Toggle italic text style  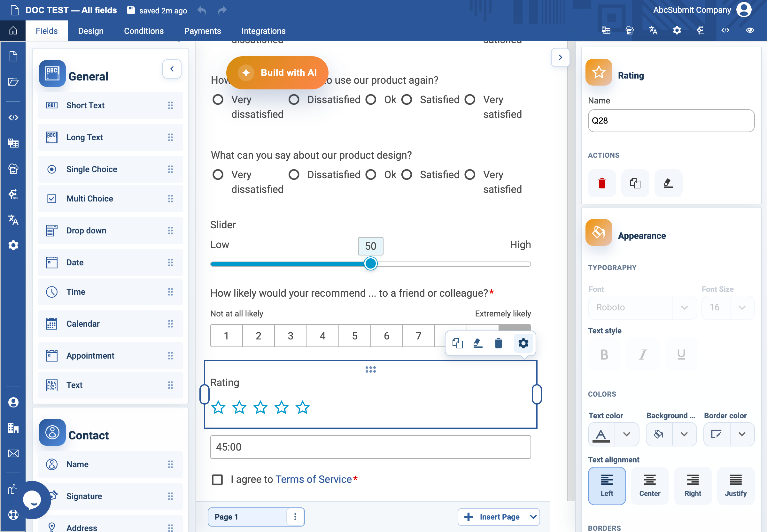point(643,355)
